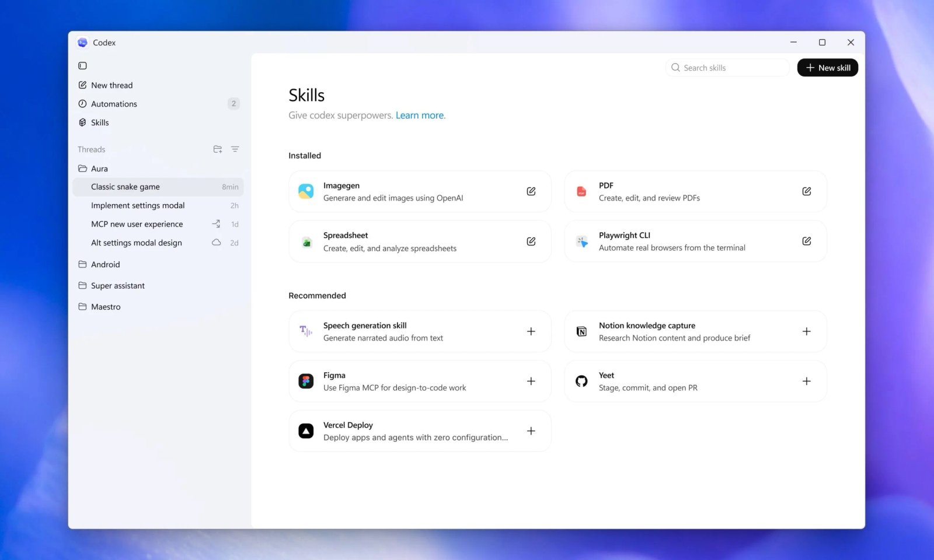The width and height of the screenshot is (934, 560).
Task: Install the Figma skill with plus
Action: click(x=531, y=381)
